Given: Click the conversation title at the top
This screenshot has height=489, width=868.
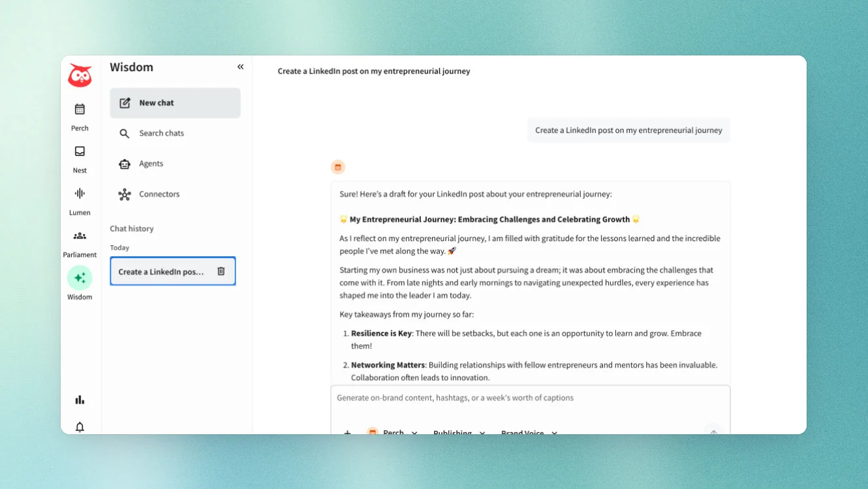Looking at the screenshot, I should [374, 71].
